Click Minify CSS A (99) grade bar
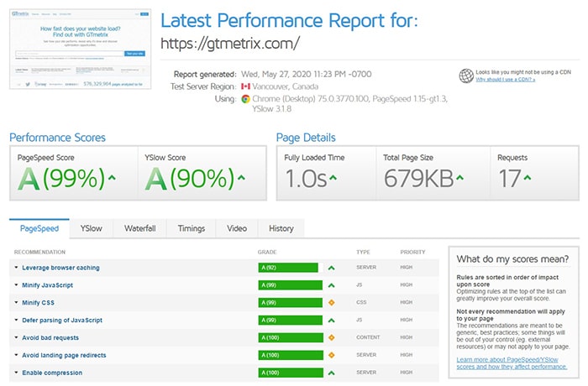Image resolution: width=588 pixels, height=386 pixels. 291,303
